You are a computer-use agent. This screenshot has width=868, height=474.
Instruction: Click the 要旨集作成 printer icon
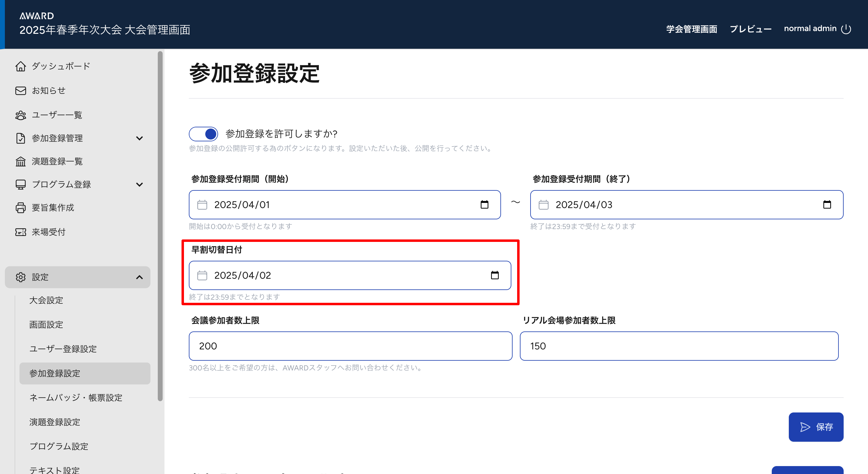(20, 208)
